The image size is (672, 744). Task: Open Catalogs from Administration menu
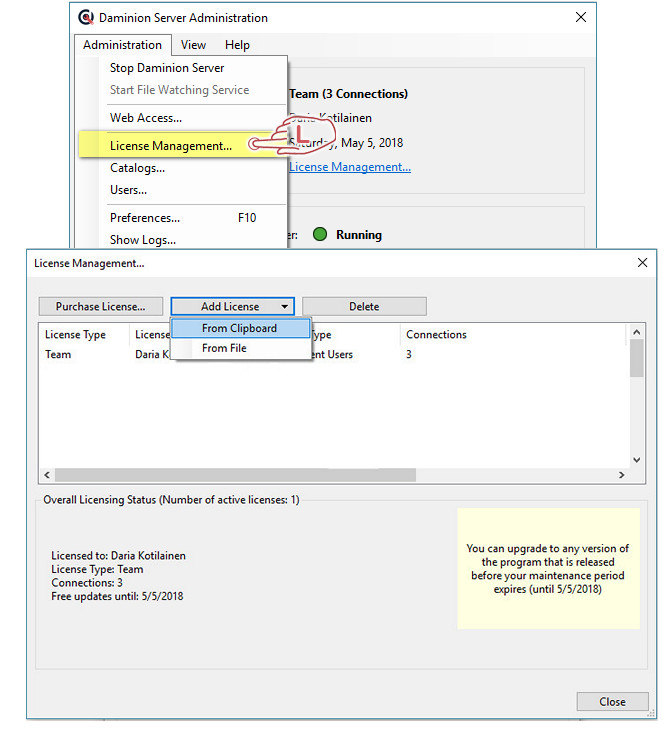coord(137,168)
